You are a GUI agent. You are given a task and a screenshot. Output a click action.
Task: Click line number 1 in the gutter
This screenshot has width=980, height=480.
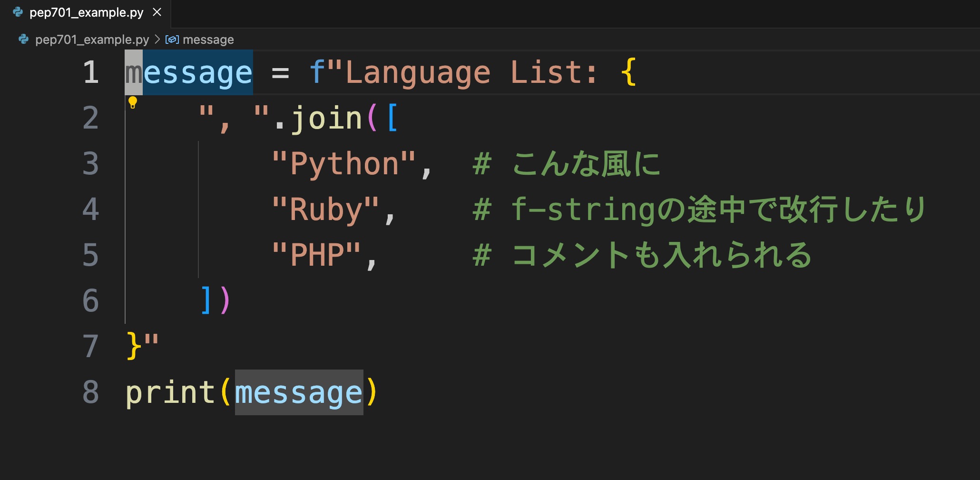[x=90, y=72]
